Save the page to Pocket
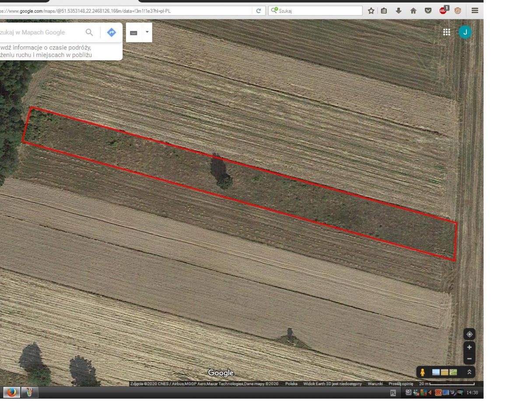This screenshot has width=525, height=420. click(428, 11)
